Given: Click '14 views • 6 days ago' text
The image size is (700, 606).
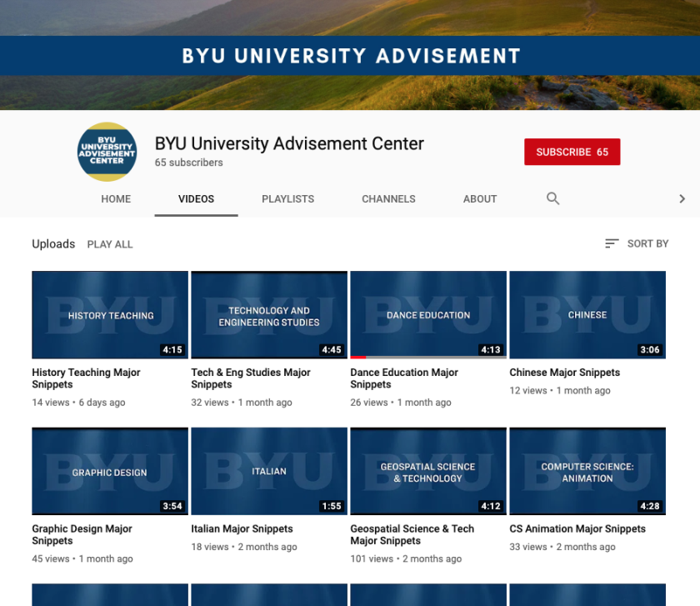Looking at the screenshot, I should coord(78,403).
